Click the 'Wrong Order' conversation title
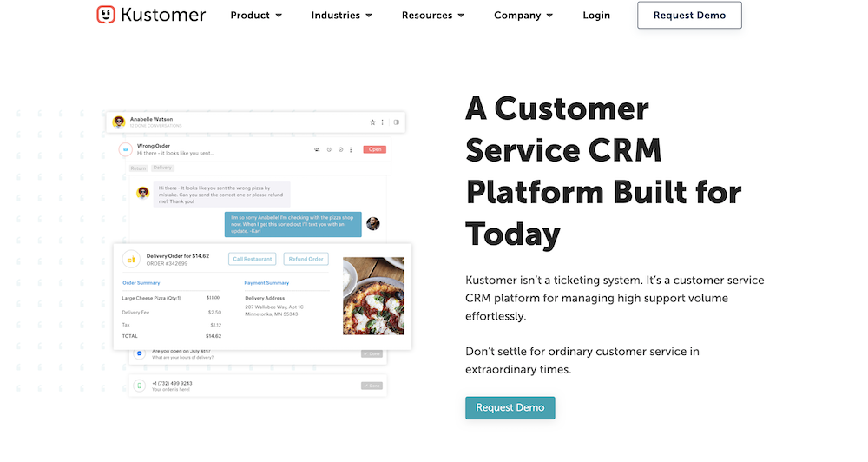868x462 pixels. (154, 146)
